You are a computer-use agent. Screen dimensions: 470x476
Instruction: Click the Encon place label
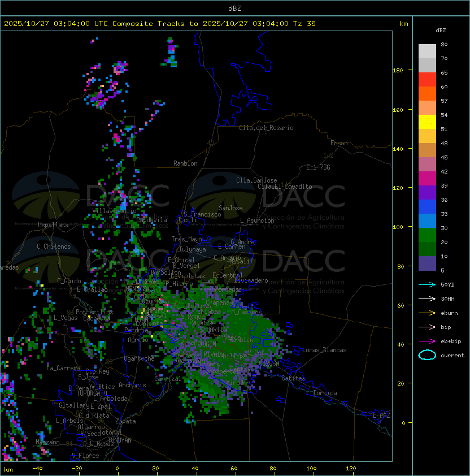(339, 143)
